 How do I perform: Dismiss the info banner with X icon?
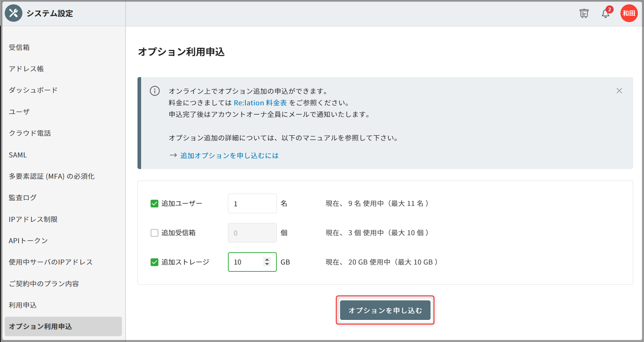tap(619, 91)
